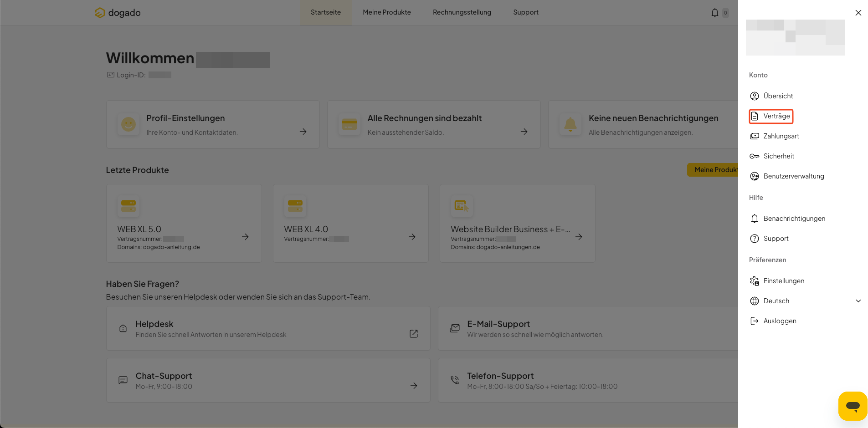
Task: Click the Profil-Einstellungen smiley icon
Action: [128, 124]
